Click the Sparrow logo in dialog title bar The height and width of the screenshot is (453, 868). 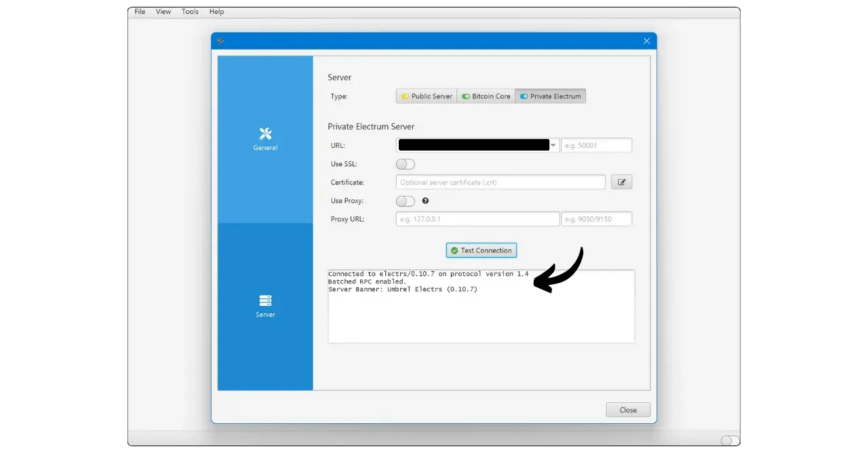(220, 41)
